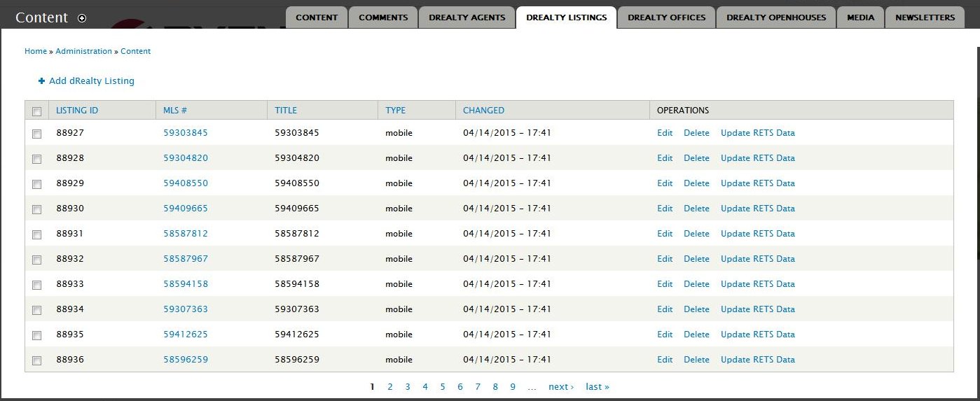Sort table by Changed column
Screen dimensions: 980x401
pos(483,111)
